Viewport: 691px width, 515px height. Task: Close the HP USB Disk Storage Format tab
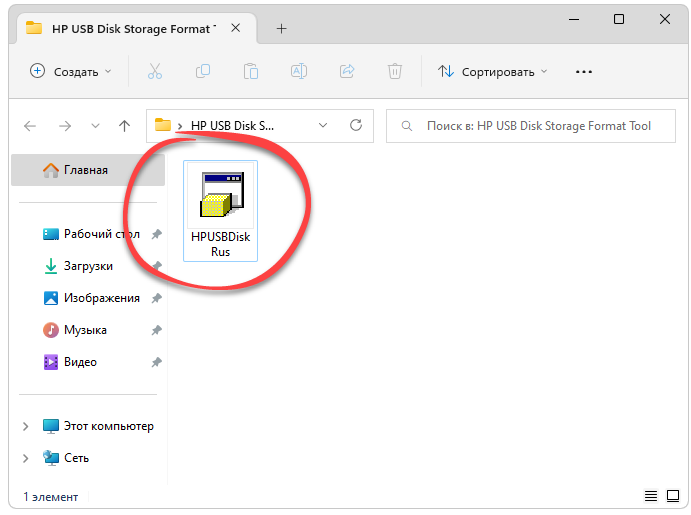pos(236,28)
